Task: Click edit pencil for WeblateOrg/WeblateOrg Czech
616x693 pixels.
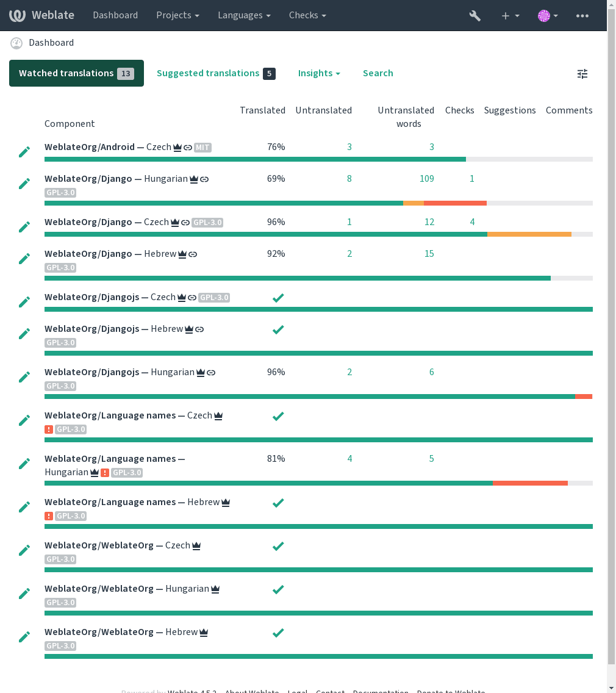Action: click(x=24, y=551)
